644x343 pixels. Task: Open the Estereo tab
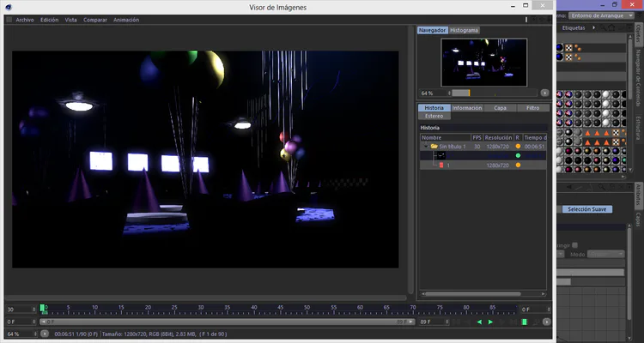(434, 116)
